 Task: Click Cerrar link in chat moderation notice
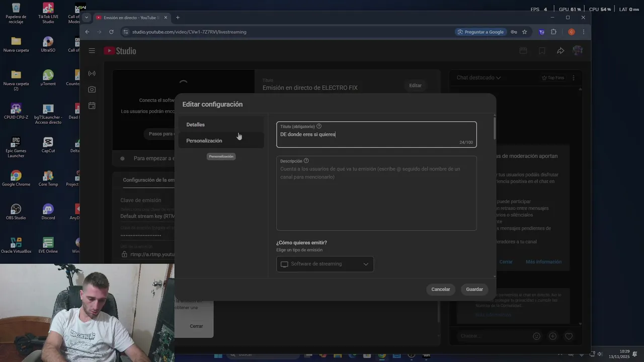point(506,262)
